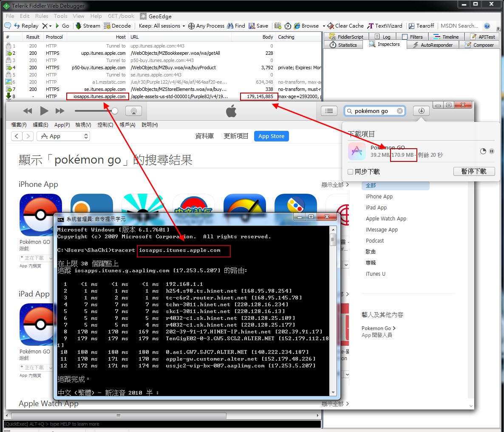504x432 pixels.
Task: Open the Fiddler Rules menu
Action: [42, 16]
